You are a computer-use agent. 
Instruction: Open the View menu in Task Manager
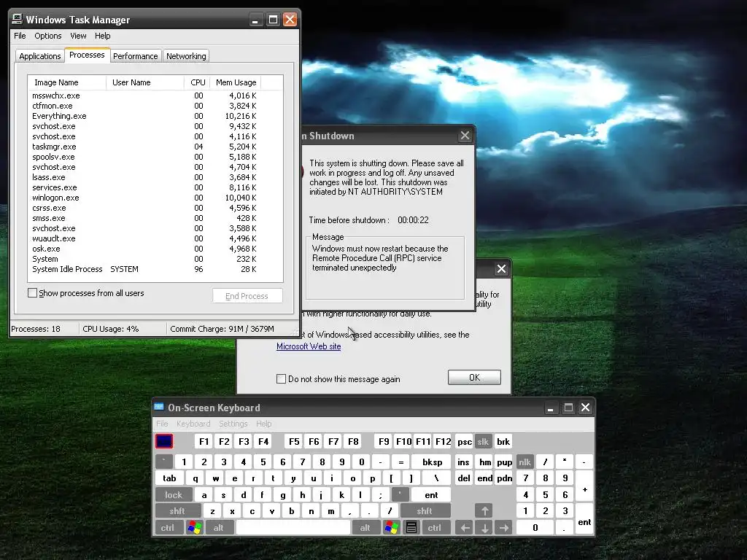(78, 36)
